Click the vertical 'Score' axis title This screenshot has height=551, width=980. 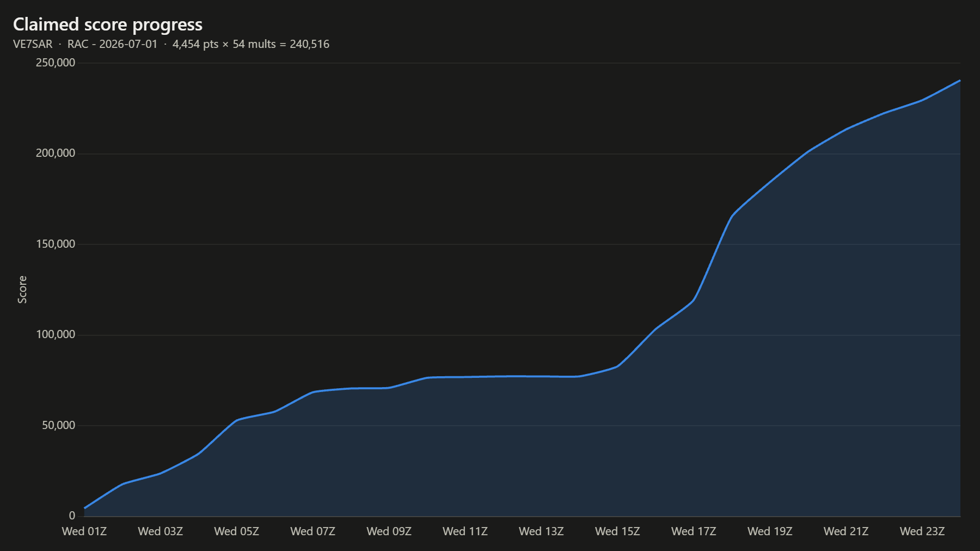click(22, 290)
